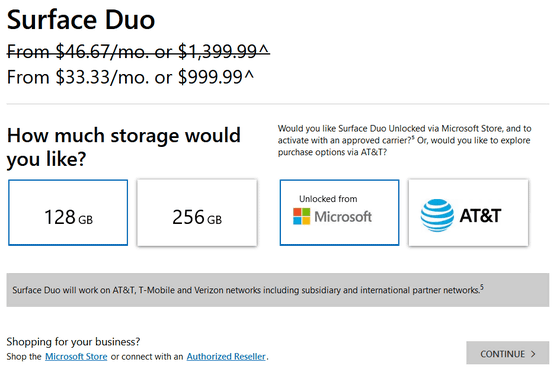
Task: Click the current $33.33/mo. price line
Action: click(130, 77)
